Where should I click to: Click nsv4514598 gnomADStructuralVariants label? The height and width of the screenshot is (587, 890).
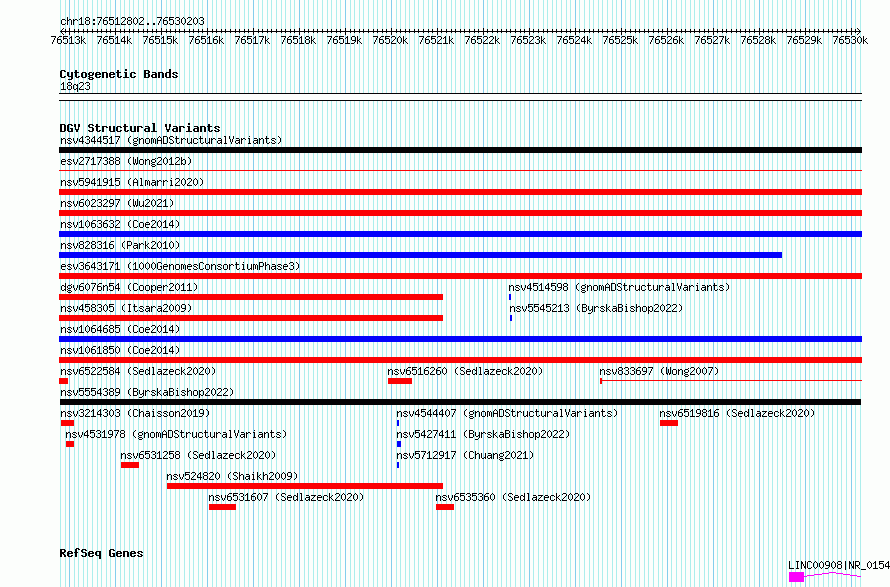(619, 287)
